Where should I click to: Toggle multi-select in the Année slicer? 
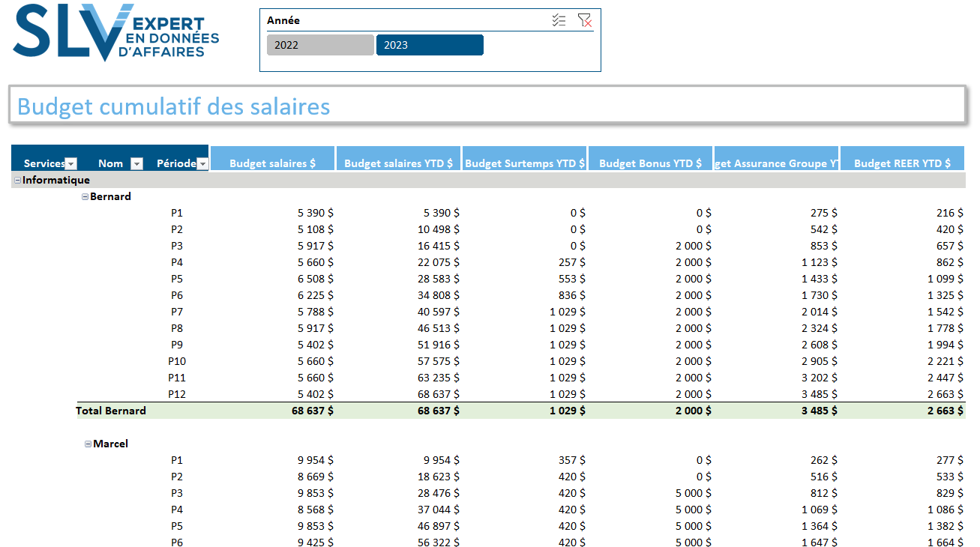[559, 20]
